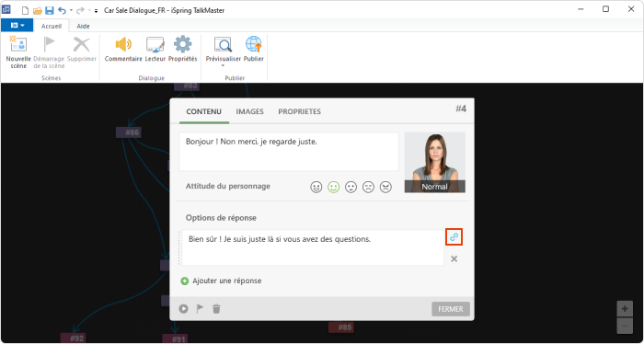Viewport: 644px width, 344px height.
Task: Select scene node #86
Action: [x=129, y=132]
